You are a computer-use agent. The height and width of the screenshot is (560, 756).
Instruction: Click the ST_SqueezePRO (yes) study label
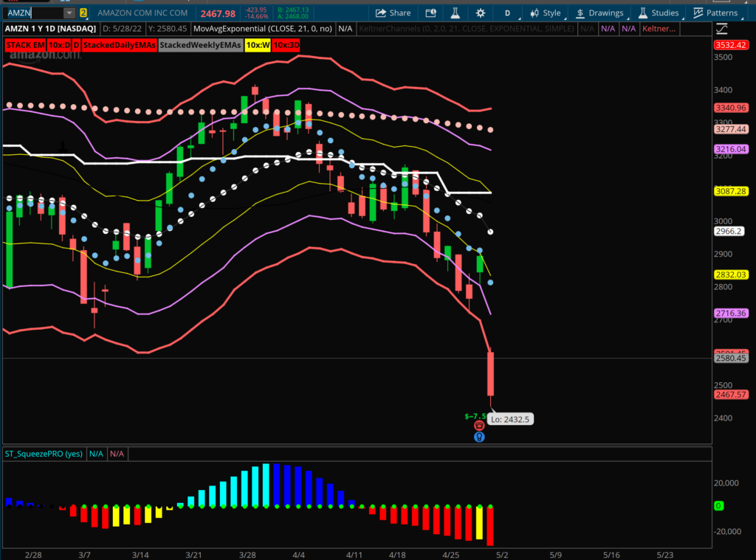coord(44,454)
